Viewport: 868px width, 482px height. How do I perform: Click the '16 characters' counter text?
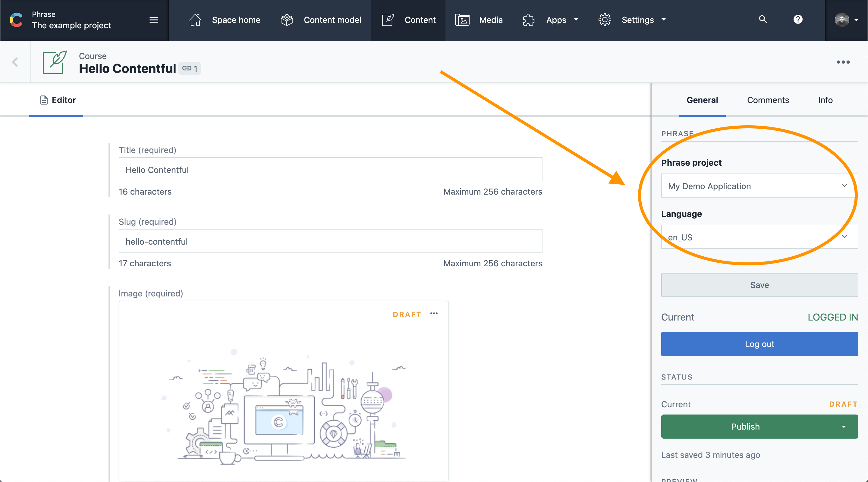(145, 192)
